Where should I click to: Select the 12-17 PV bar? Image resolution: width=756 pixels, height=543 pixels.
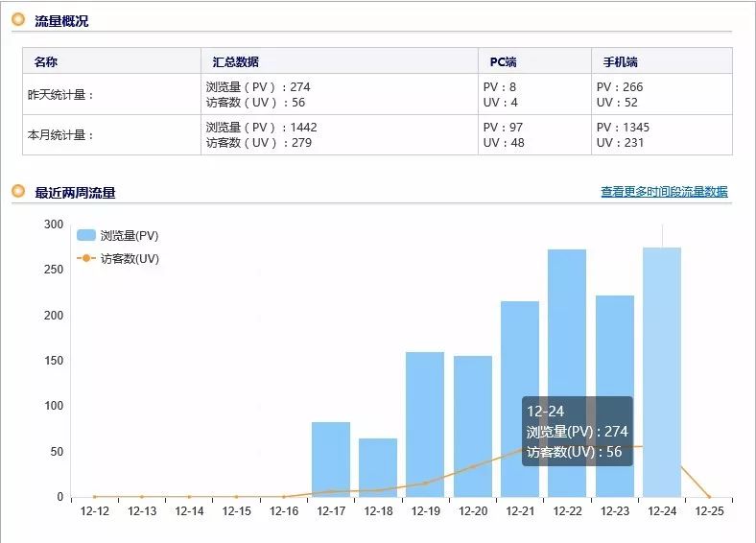tap(331, 460)
